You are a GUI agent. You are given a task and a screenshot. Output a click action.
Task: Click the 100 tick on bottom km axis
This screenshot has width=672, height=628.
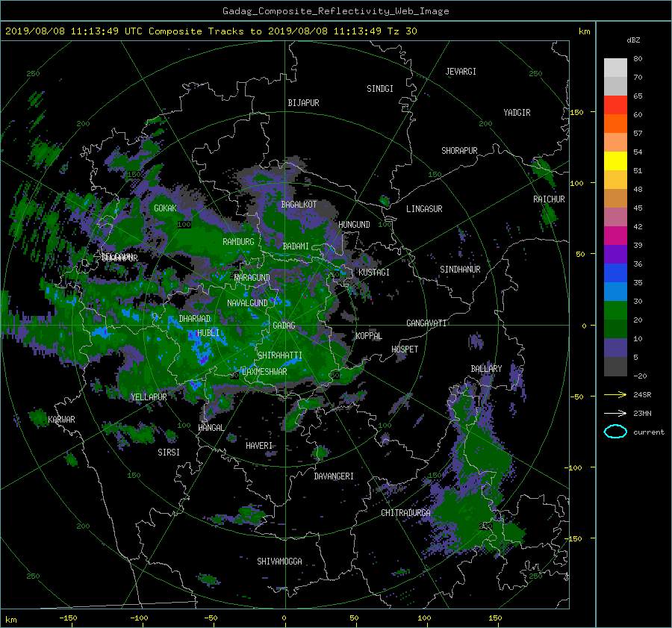[x=424, y=618]
